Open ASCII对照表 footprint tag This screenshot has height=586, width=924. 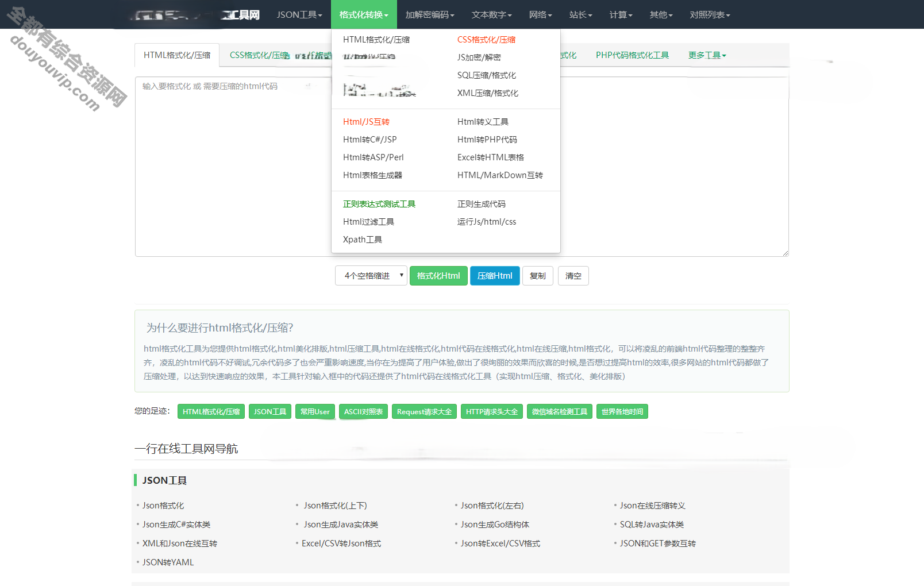tap(363, 411)
